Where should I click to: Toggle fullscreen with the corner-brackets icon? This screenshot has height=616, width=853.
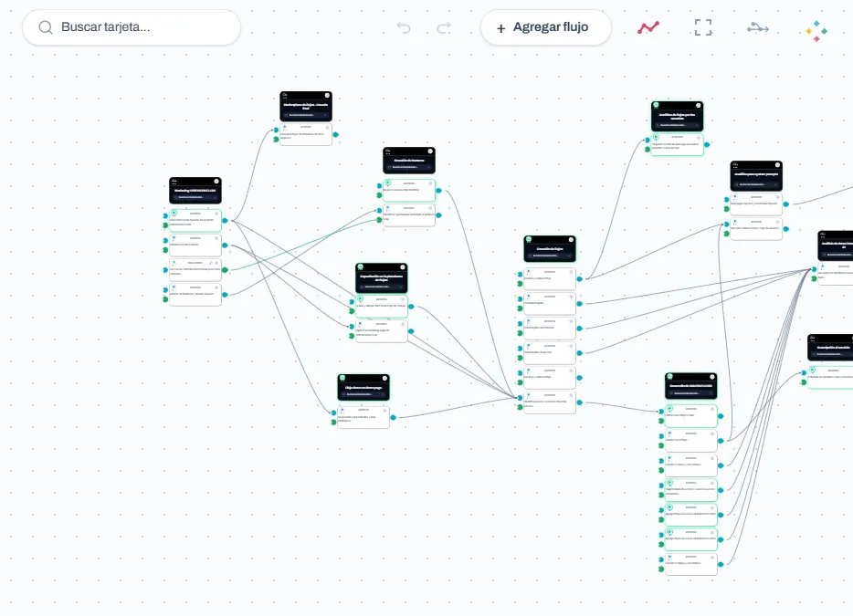pos(703,27)
